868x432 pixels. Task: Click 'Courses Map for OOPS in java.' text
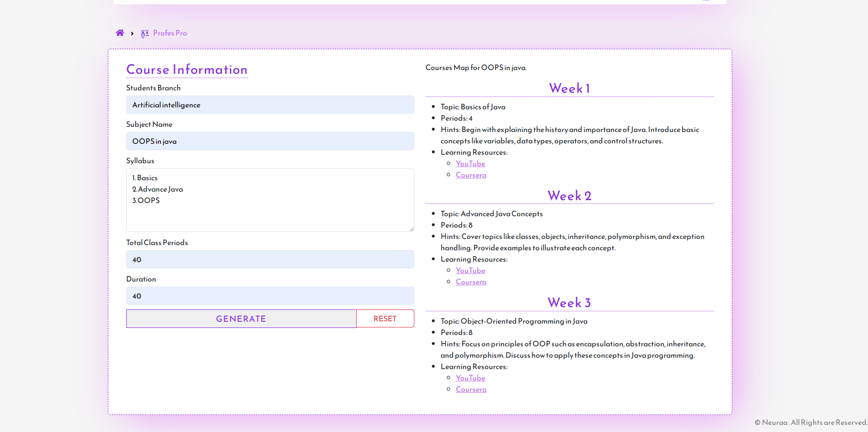(x=476, y=68)
